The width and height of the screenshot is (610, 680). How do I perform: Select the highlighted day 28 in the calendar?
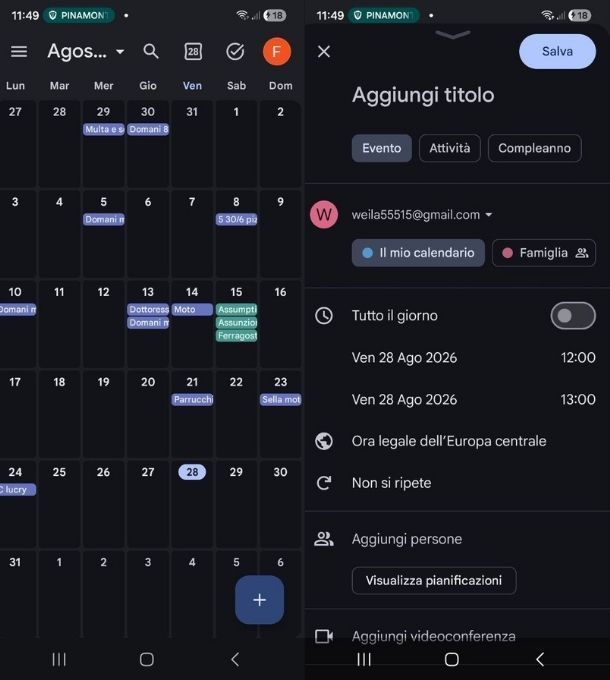192,472
